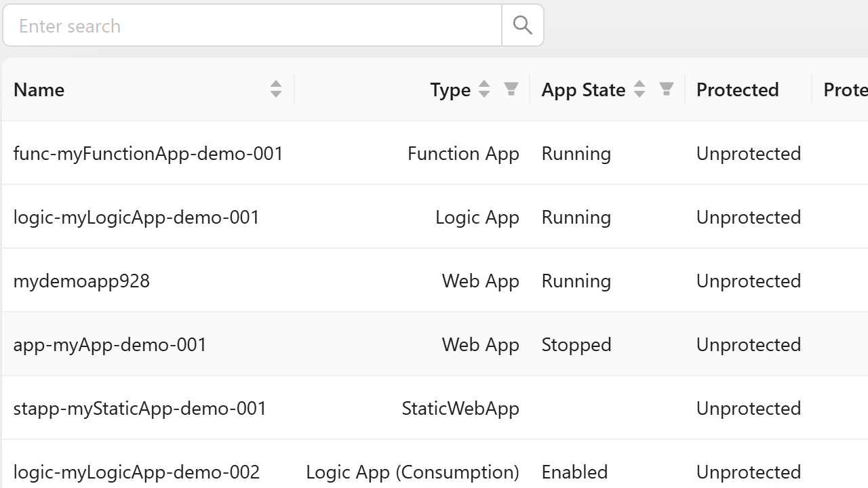Click the StaticWebApp type cell
This screenshot has height=488, width=868.
460,408
